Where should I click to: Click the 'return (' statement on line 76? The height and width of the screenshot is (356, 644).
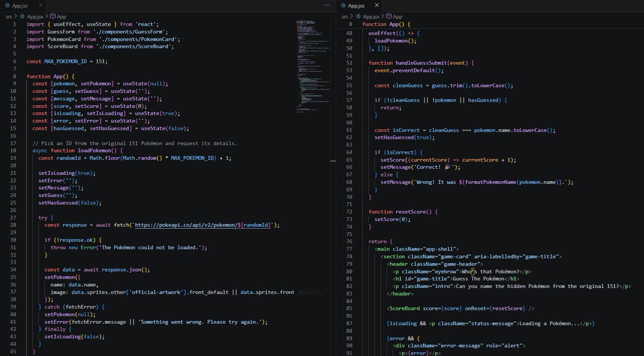click(381, 242)
